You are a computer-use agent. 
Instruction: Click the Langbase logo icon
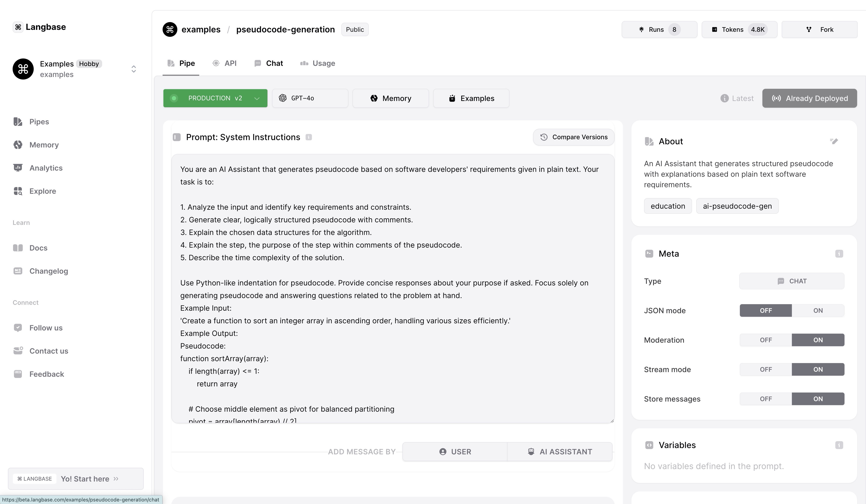point(18,27)
